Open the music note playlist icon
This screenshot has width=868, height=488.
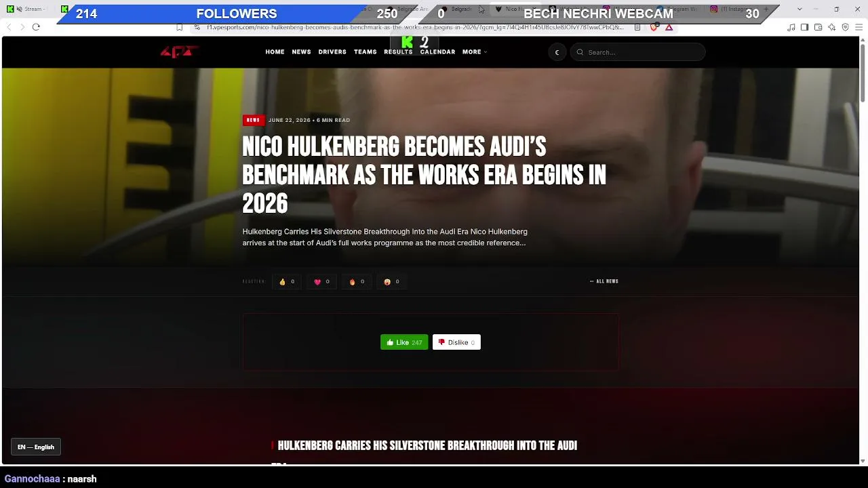click(x=791, y=27)
